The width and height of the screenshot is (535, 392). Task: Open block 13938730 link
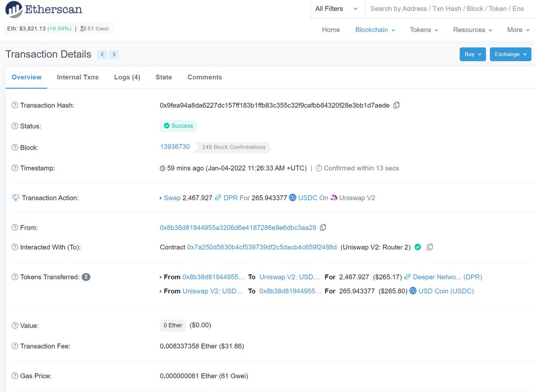tap(175, 147)
